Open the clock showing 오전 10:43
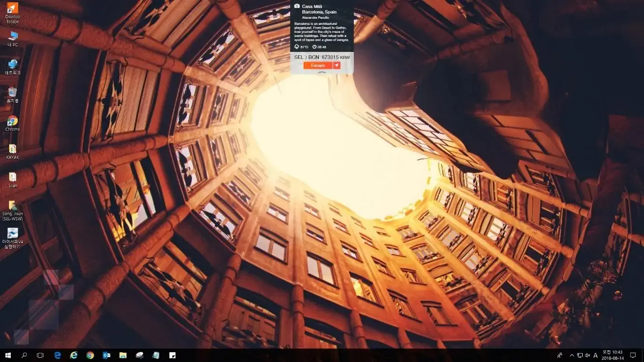 613,355
